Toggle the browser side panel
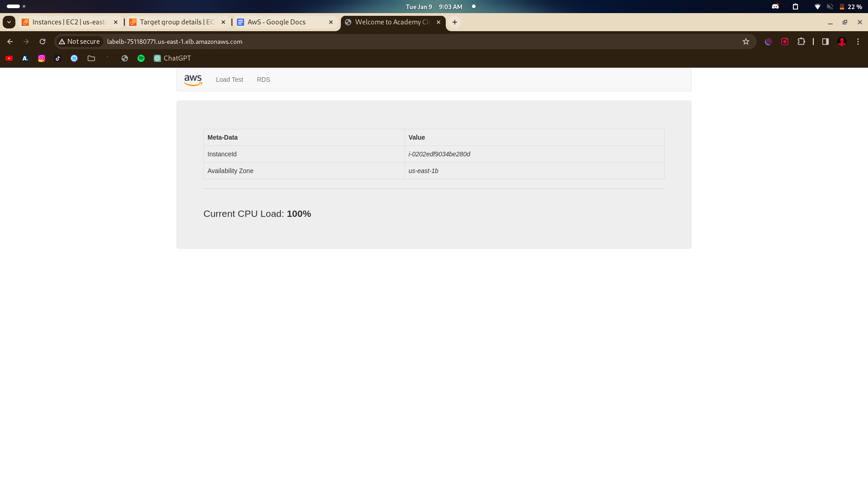Image resolution: width=868 pixels, height=488 pixels. click(825, 42)
